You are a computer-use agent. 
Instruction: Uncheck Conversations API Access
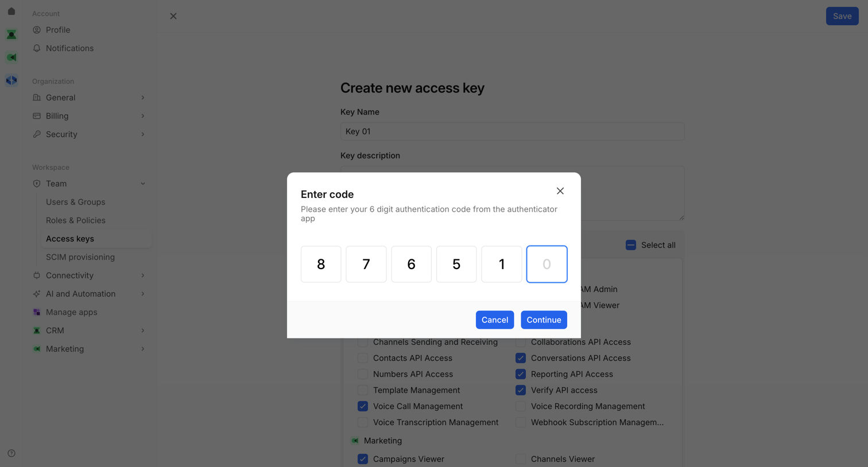521,358
